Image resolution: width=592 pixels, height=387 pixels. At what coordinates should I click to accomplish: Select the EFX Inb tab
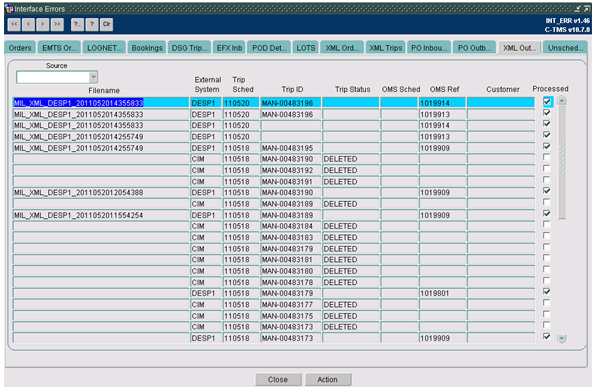tap(229, 48)
